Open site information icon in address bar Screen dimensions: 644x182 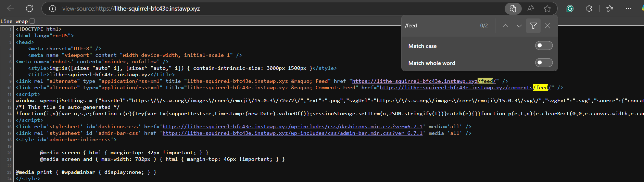(x=52, y=9)
